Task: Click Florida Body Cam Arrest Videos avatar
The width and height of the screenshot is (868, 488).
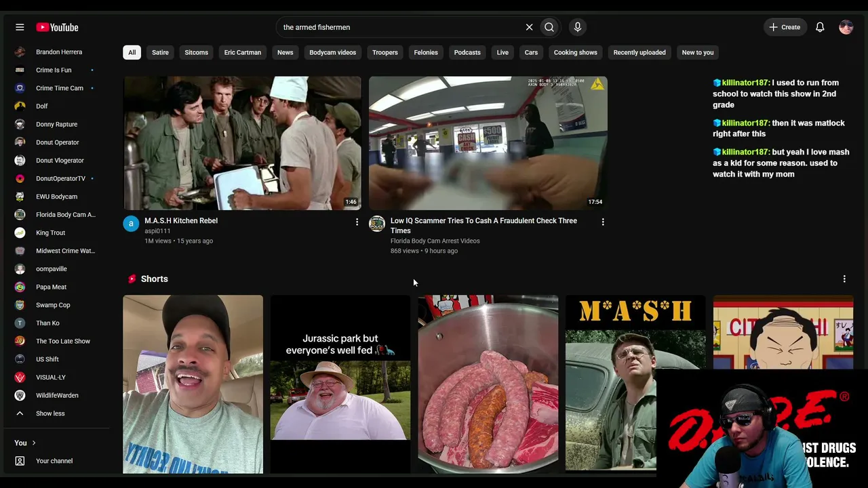Action: pyautogui.click(x=377, y=224)
